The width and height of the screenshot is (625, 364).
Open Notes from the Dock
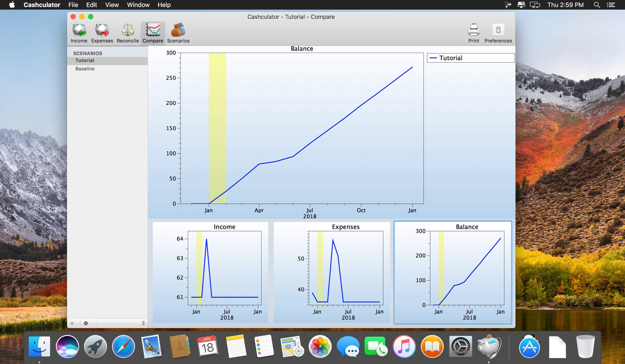tap(236, 346)
